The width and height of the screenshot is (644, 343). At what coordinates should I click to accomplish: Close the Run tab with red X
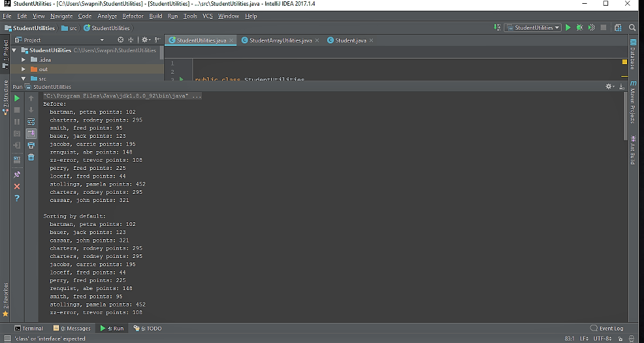pos(17,186)
